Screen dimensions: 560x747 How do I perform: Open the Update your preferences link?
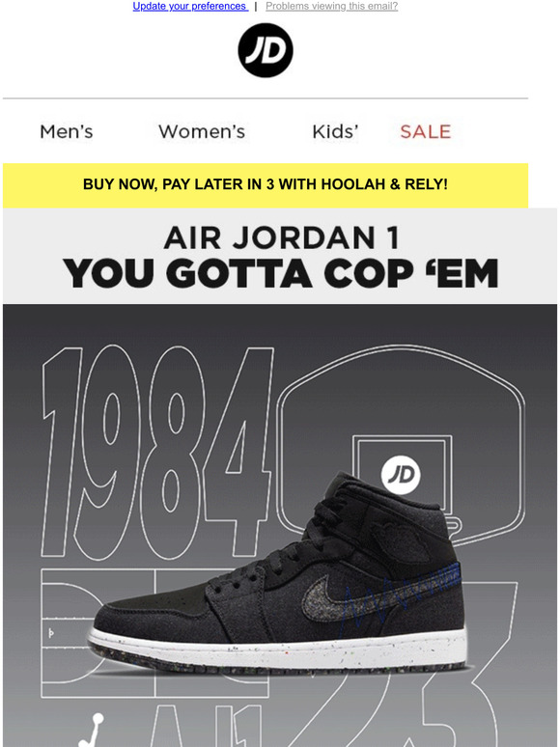point(190,6)
